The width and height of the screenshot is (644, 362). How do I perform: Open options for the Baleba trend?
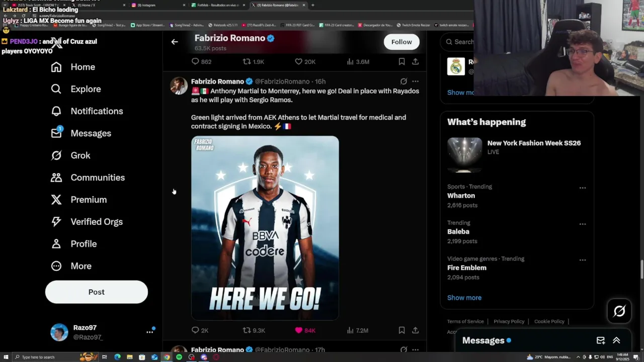[583, 224]
